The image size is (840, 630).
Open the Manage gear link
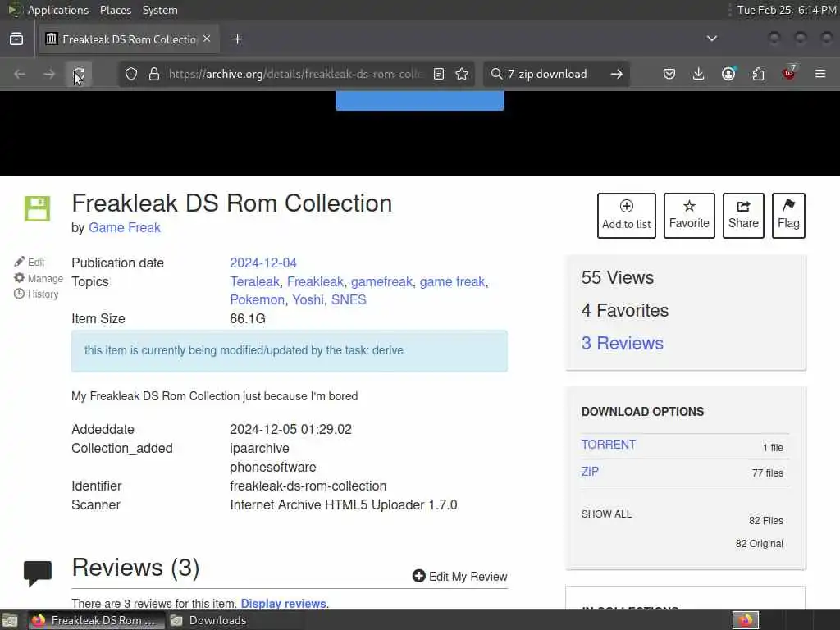point(38,278)
